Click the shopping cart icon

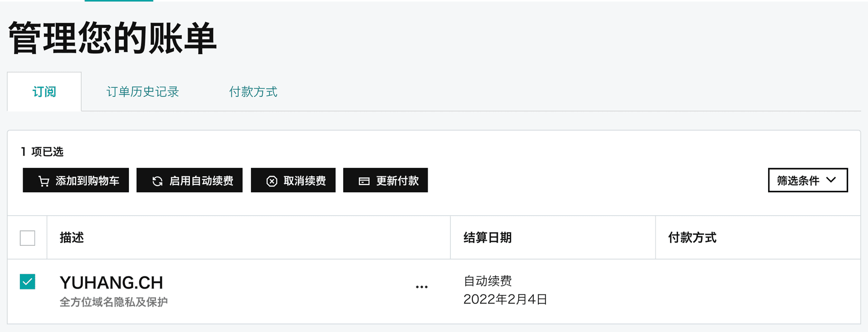(44, 181)
